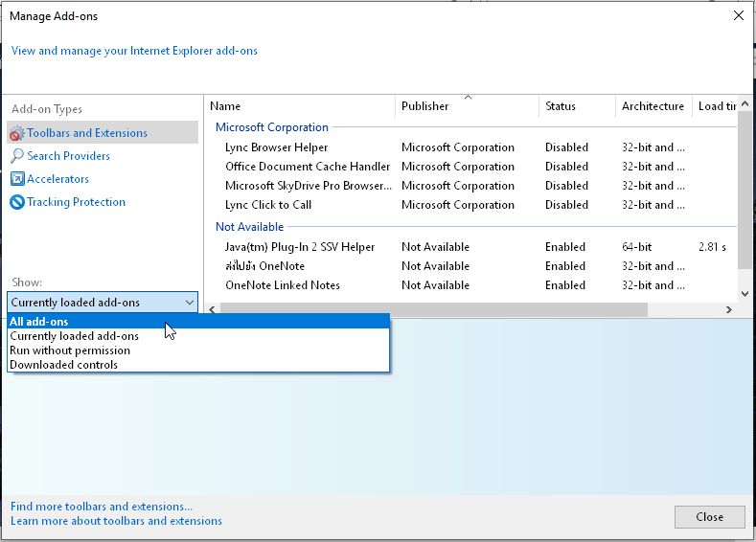The image size is (756, 542).
Task: Click the horizontal scrollbar thumb
Action: click(433, 309)
